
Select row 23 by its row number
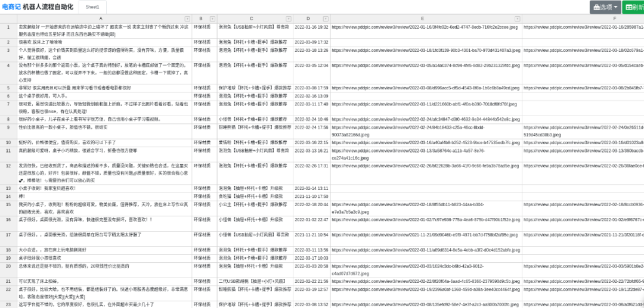pos(8,304)
